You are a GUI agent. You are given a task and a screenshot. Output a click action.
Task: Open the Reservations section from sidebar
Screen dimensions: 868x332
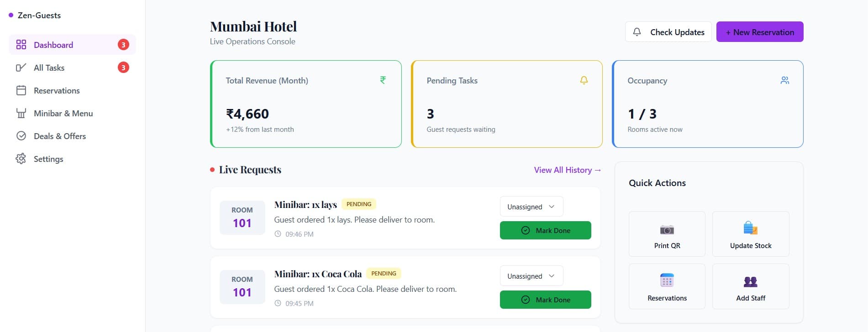pos(56,90)
